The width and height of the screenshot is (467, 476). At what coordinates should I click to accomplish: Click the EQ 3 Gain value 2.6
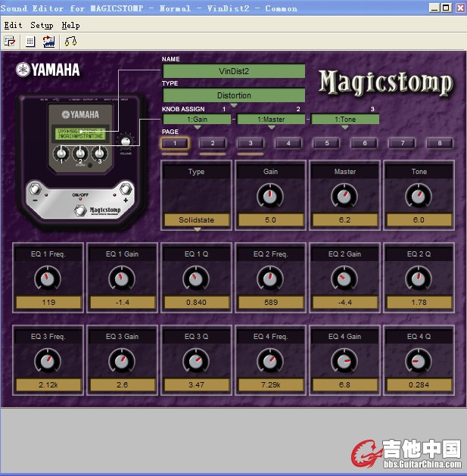click(x=123, y=385)
